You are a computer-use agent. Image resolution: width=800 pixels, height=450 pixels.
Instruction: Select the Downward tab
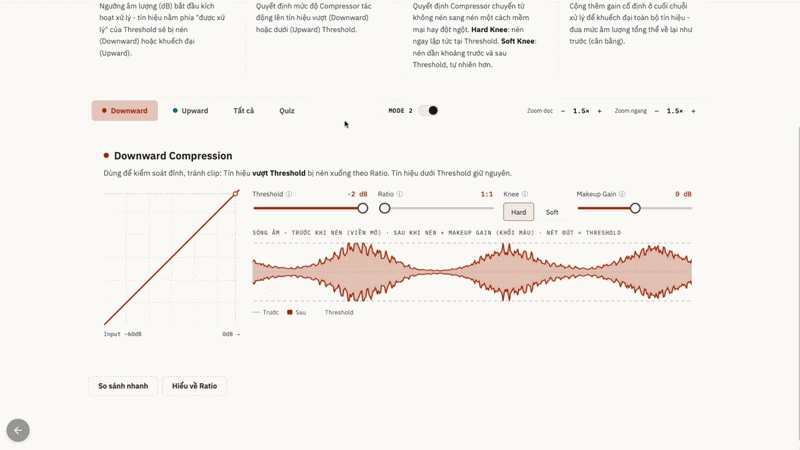[124, 111]
